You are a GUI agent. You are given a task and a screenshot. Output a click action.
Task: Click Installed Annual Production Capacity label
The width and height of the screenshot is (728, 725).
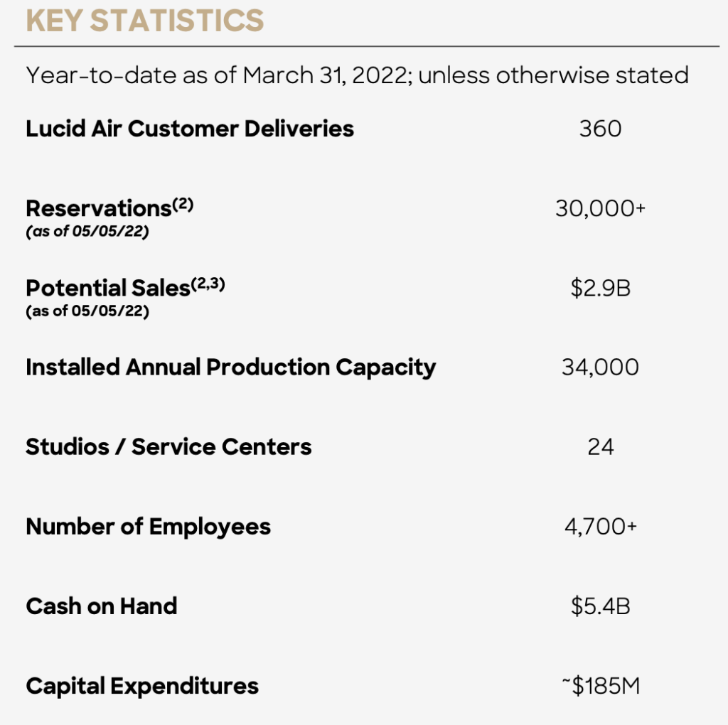pyautogui.click(x=231, y=367)
